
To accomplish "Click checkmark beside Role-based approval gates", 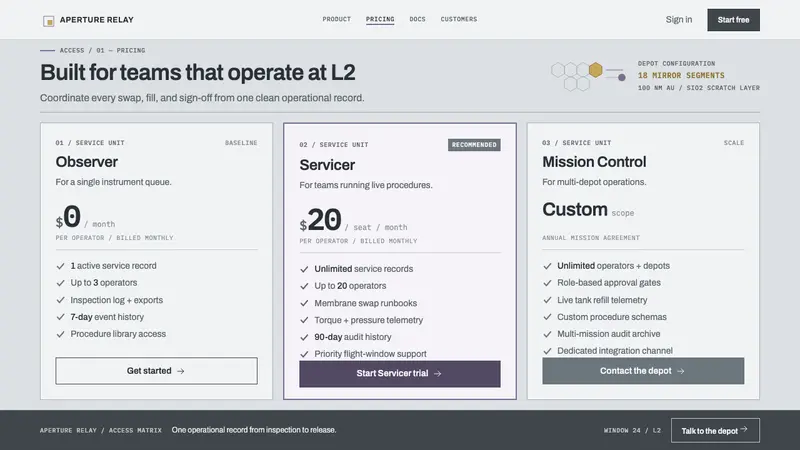I will click(x=547, y=283).
